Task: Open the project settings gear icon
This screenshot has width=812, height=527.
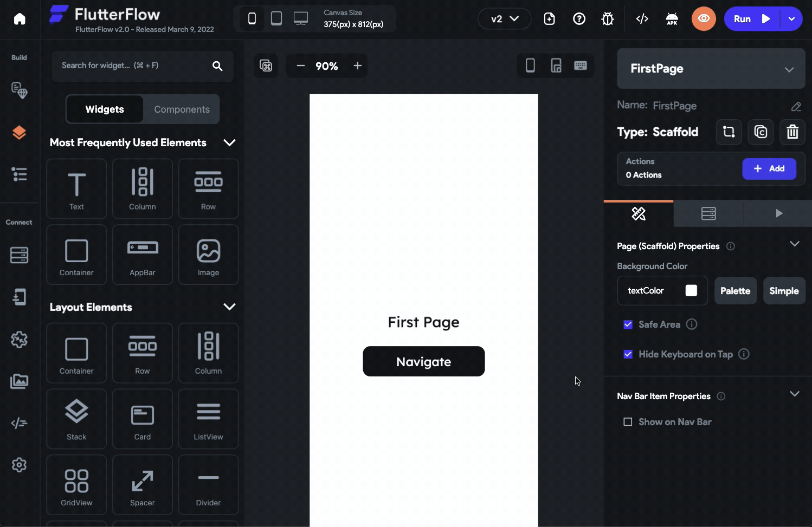Action: (19, 465)
